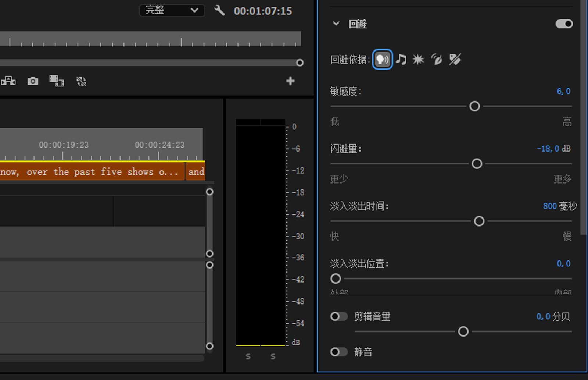Screen dimensions: 588x380
Task: Enable the 回避 (ducking) master switch
Action: pyautogui.click(x=565, y=24)
